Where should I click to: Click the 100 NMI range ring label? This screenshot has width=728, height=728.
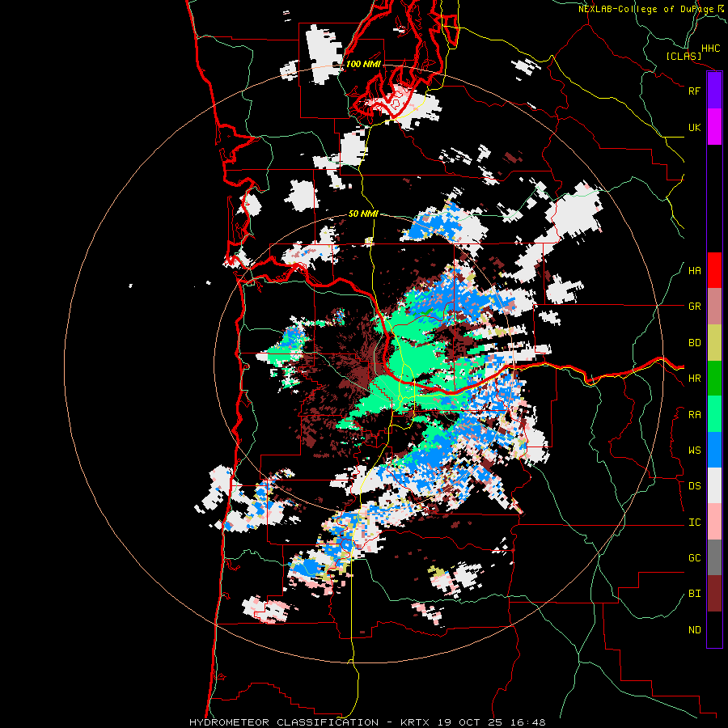[x=362, y=64]
